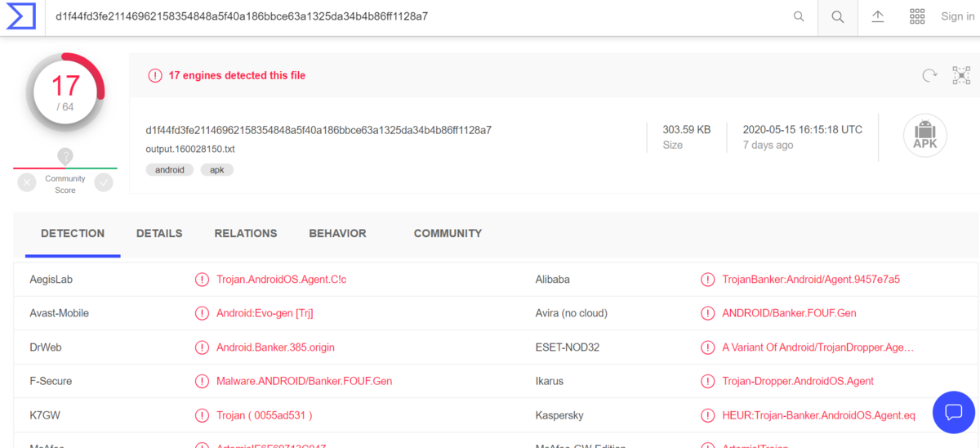This screenshot has height=448, width=980.
Task: Click the AegisLab engine name
Action: pyautogui.click(x=51, y=280)
